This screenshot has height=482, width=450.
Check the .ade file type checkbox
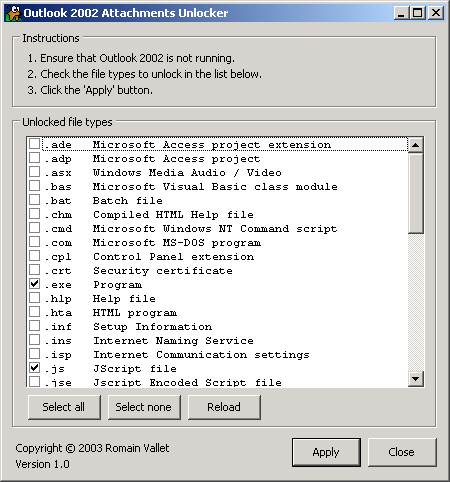coord(35,144)
